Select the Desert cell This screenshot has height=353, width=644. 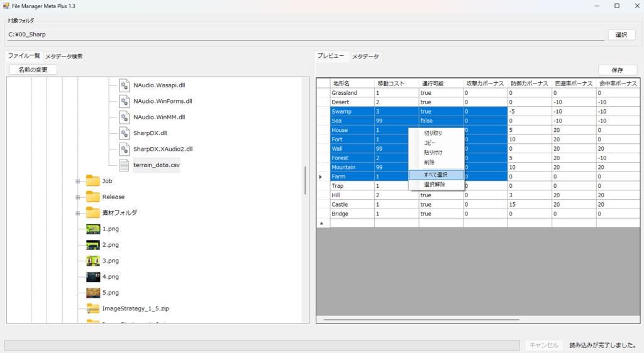pos(352,102)
